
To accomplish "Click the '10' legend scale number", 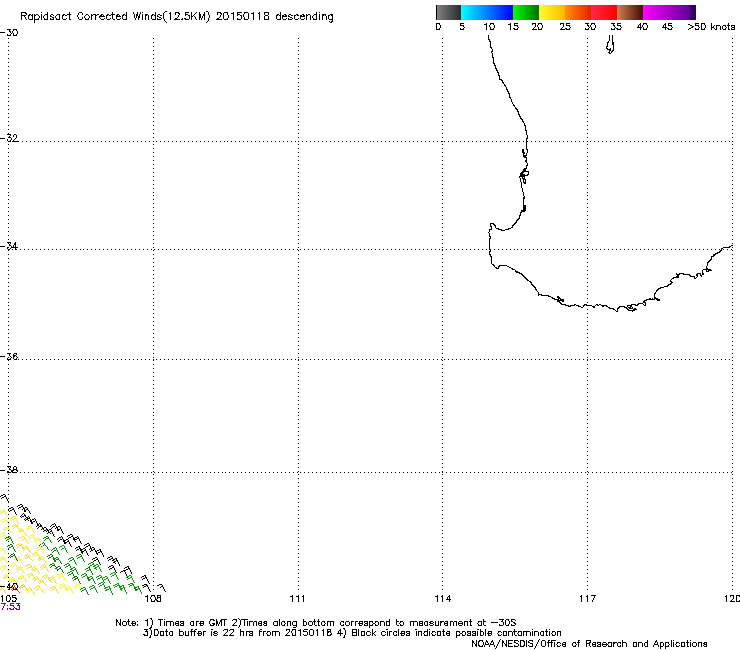I will (x=489, y=27).
